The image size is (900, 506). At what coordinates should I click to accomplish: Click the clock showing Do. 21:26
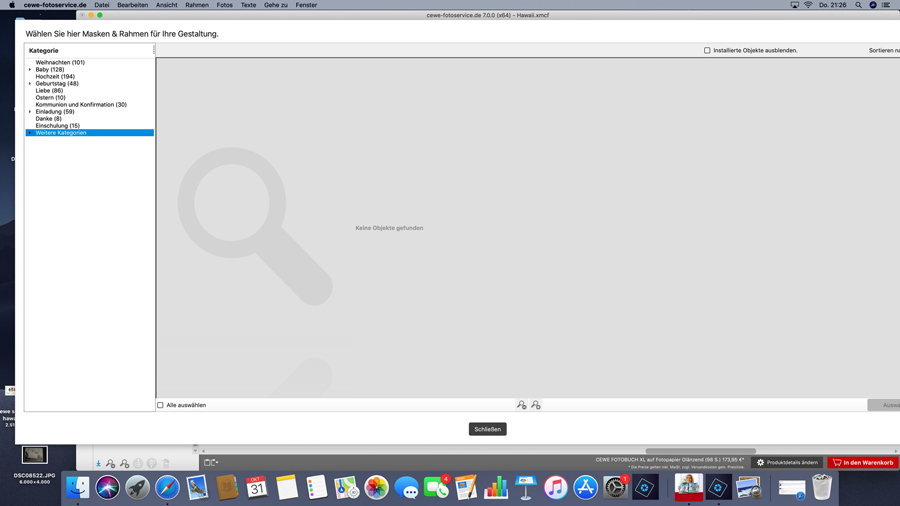coord(832,5)
